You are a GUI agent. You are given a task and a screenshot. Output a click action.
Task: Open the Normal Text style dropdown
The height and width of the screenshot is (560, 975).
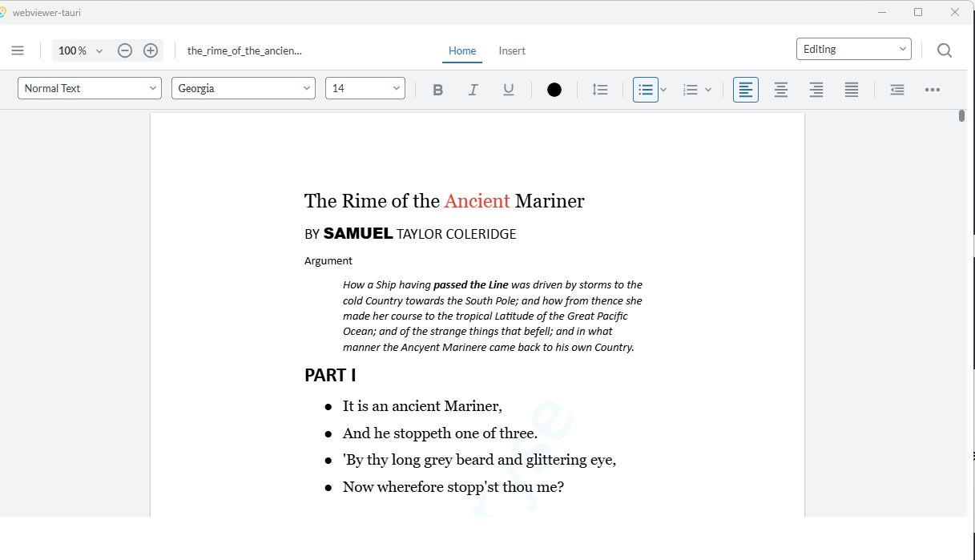(x=90, y=88)
